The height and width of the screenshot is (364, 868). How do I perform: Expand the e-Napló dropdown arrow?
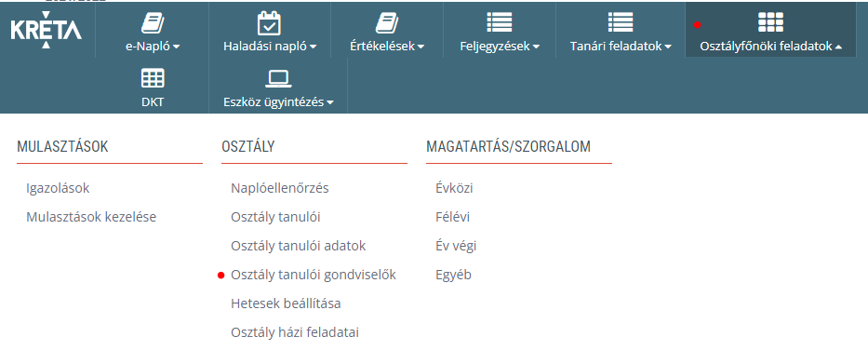click(x=177, y=47)
